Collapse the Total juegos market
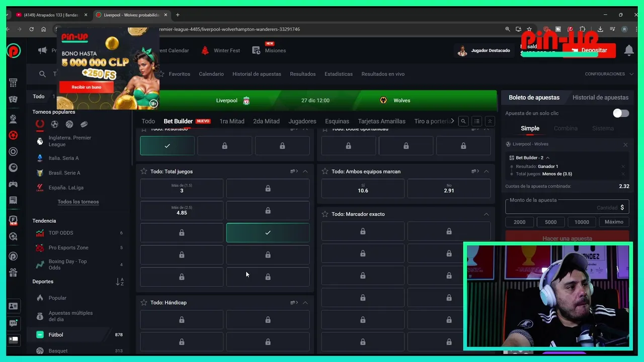Image resolution: width=644 pixels, height=362 pixels. 305,171
